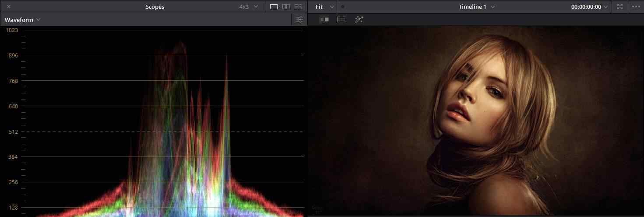Click the 896 waveform scale label

[13, 55]
